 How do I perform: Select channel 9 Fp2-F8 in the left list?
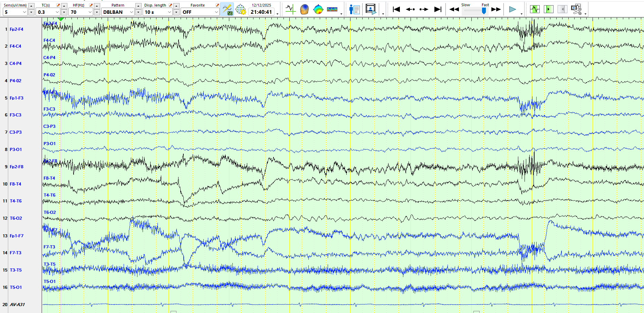[x=17, y=167]
